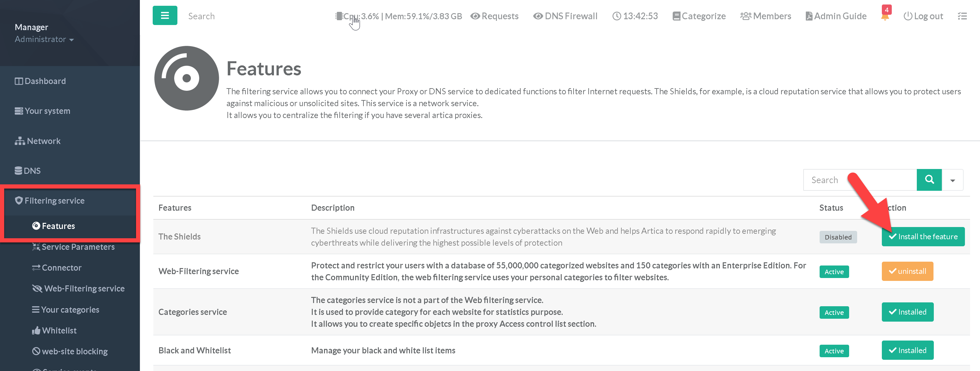Click the Cpu and Mem usage indicator
980x371 pixels.
pos(399,16)
